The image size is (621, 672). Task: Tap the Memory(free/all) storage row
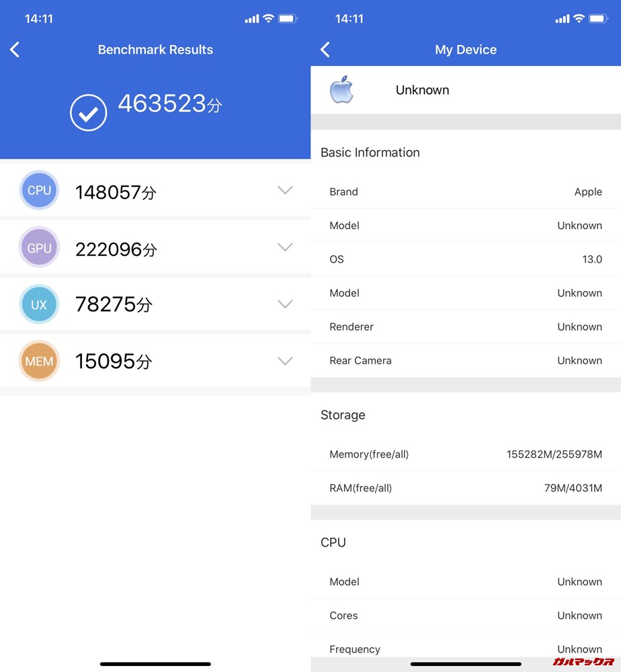point(466,455)
